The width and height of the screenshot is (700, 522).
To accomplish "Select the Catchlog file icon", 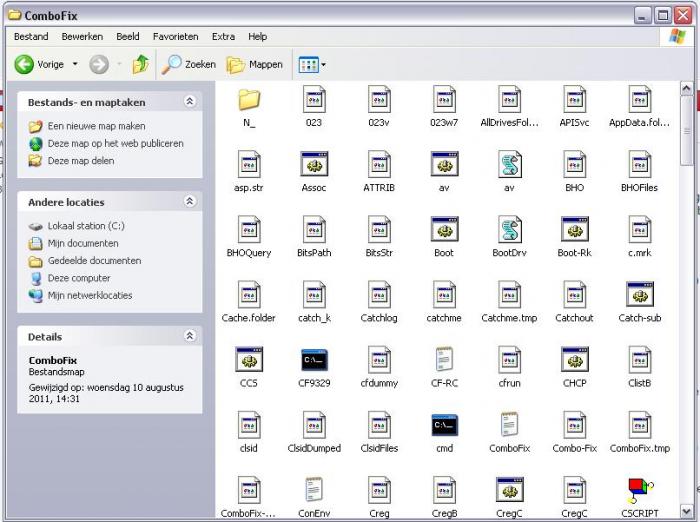I will [379, 295].
